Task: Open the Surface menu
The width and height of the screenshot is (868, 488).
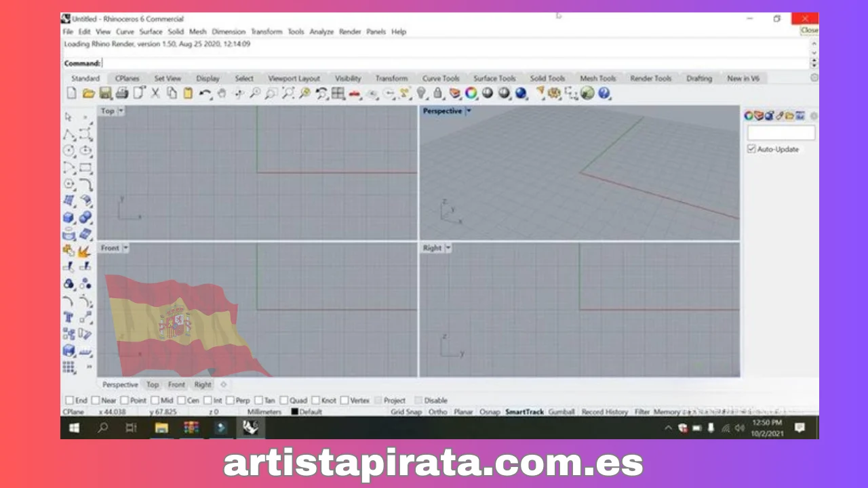Action: pyautogui.click(x=151, y=32)
